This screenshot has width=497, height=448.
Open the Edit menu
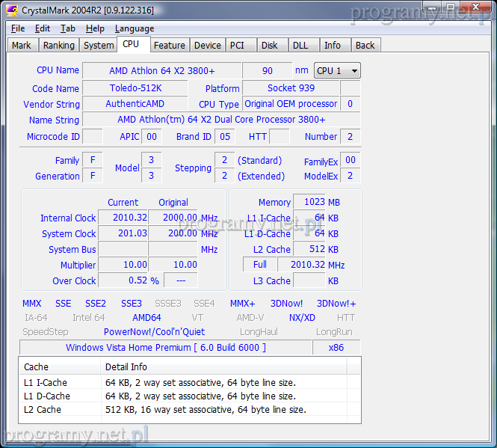pyautogui.click(x=43, y=28)
